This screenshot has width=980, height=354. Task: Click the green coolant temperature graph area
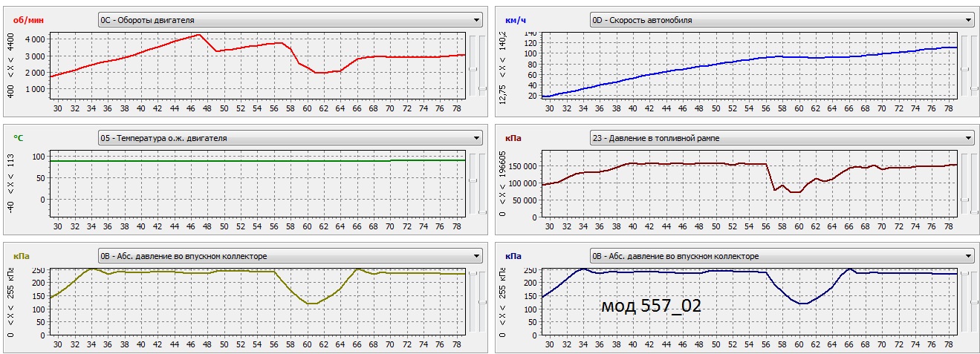[257, 183]
